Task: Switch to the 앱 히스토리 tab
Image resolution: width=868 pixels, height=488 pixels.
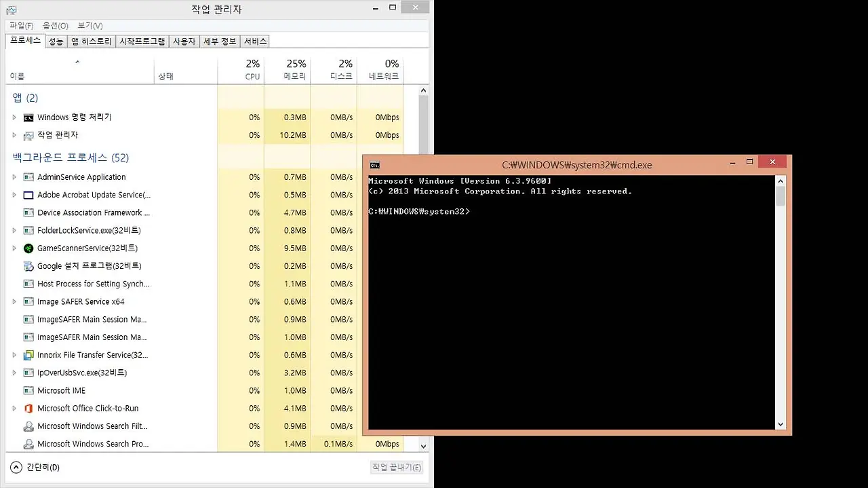Action: pos(92,41)
